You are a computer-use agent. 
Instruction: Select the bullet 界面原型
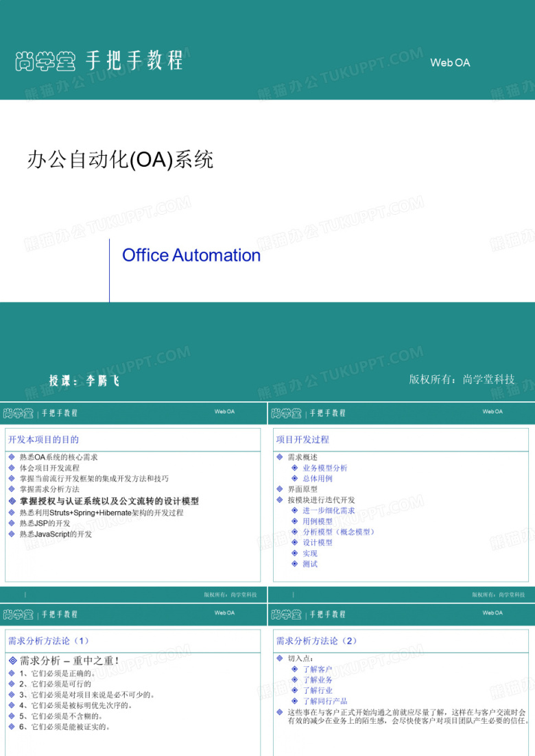click(x=302, y=489)
